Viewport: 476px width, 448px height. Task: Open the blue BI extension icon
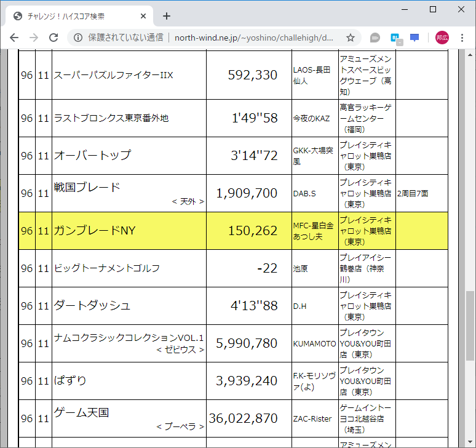(x=396, y=38)
